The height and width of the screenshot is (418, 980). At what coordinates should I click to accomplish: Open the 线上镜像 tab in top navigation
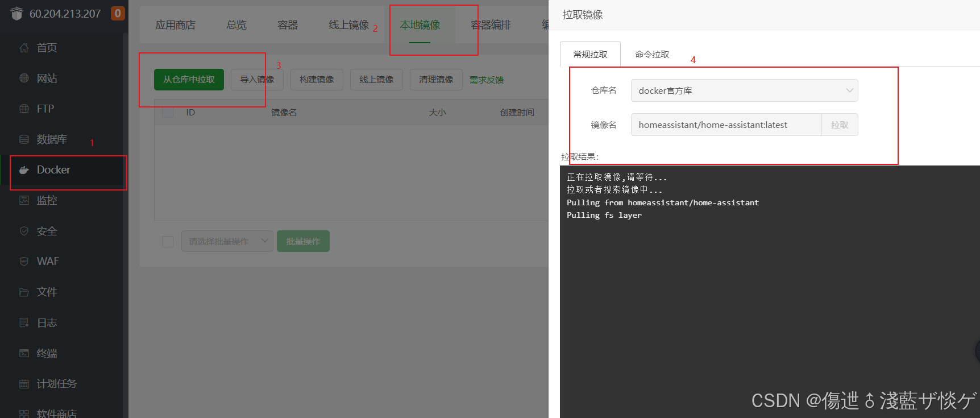point(349,25)
